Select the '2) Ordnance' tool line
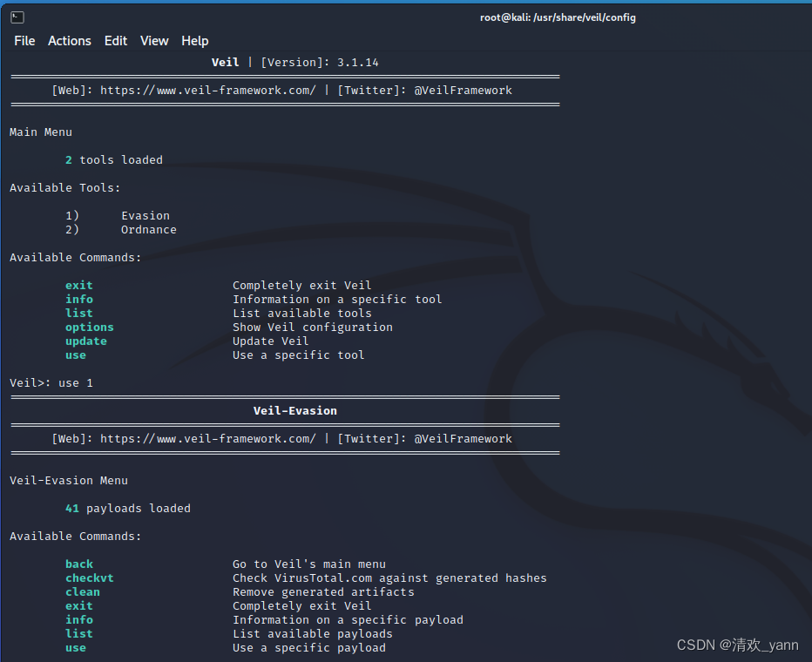 pos(120,230)
